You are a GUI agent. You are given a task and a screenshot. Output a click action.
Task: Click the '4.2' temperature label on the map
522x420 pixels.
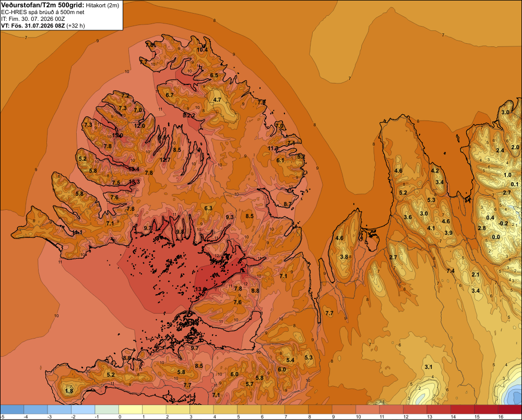[435, 171]
